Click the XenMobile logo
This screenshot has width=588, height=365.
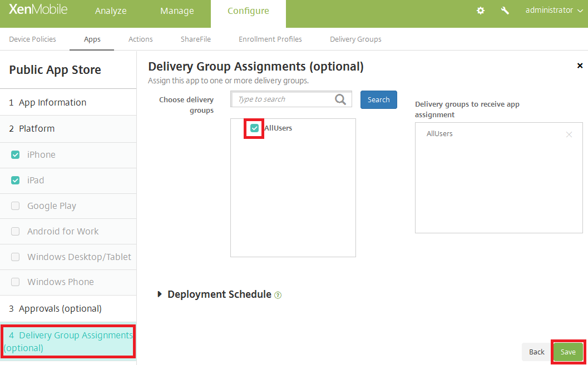tap(37, 10)
